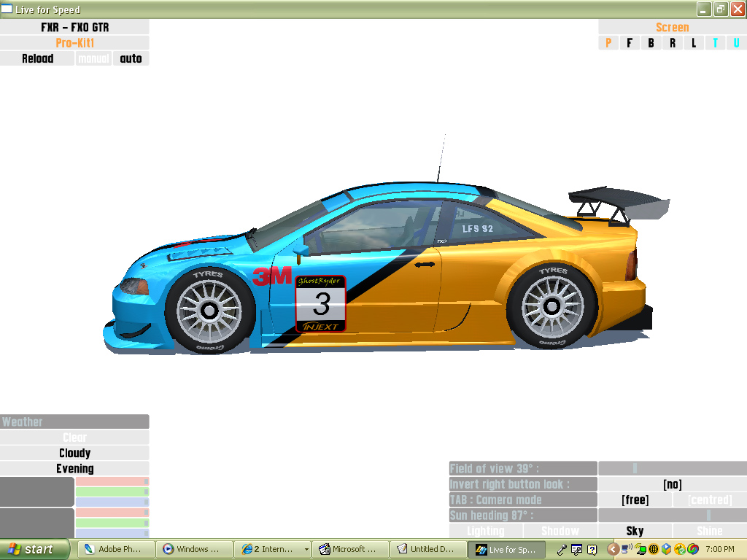Adjust the Sun heading slider

(673, 516)
